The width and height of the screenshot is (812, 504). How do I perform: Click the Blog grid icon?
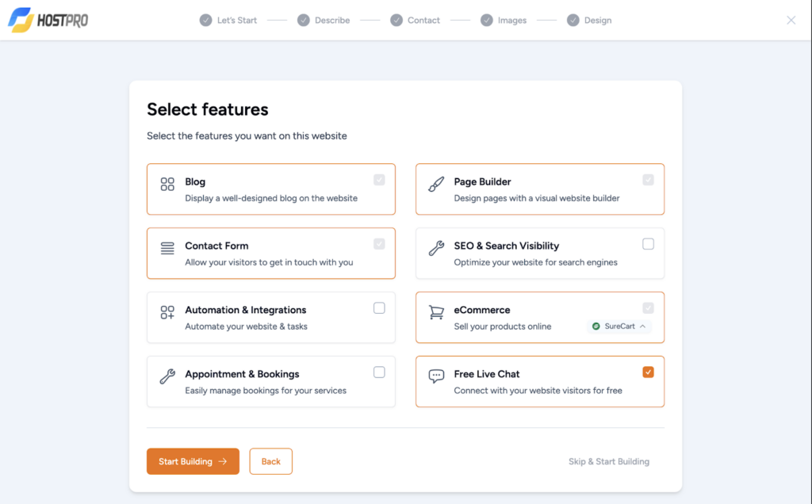167,184
